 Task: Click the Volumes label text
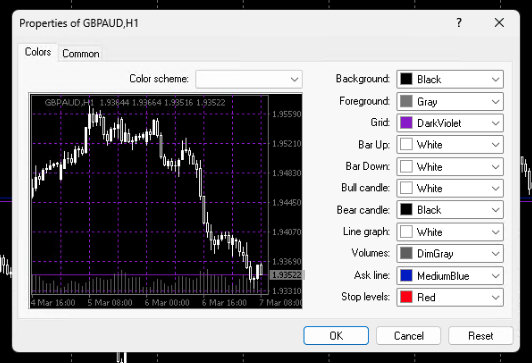[370, 253]
